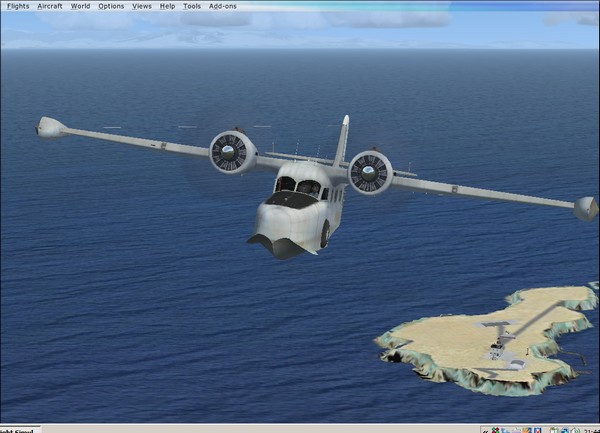Screen dimensions: 600x433
Task: Open the Tools menu
Action: [x=192, y=6]
